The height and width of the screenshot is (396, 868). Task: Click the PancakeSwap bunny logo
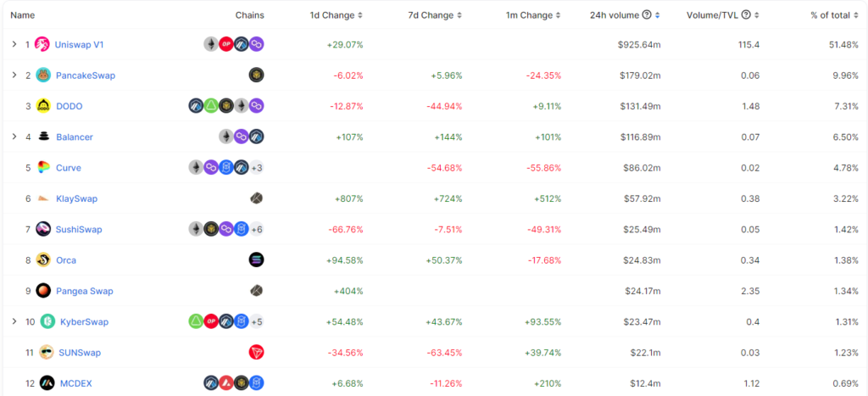click(43, 75)
